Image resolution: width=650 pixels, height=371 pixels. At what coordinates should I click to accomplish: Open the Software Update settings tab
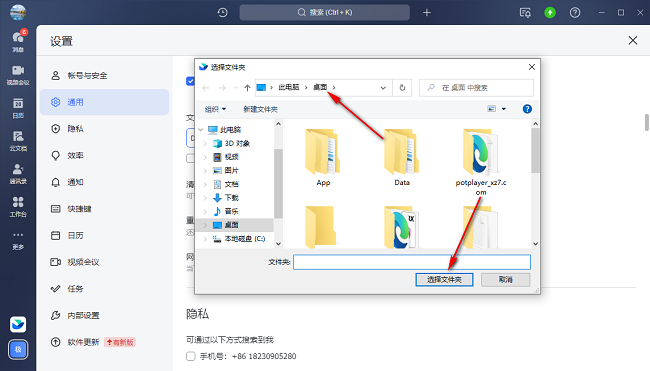104,342
